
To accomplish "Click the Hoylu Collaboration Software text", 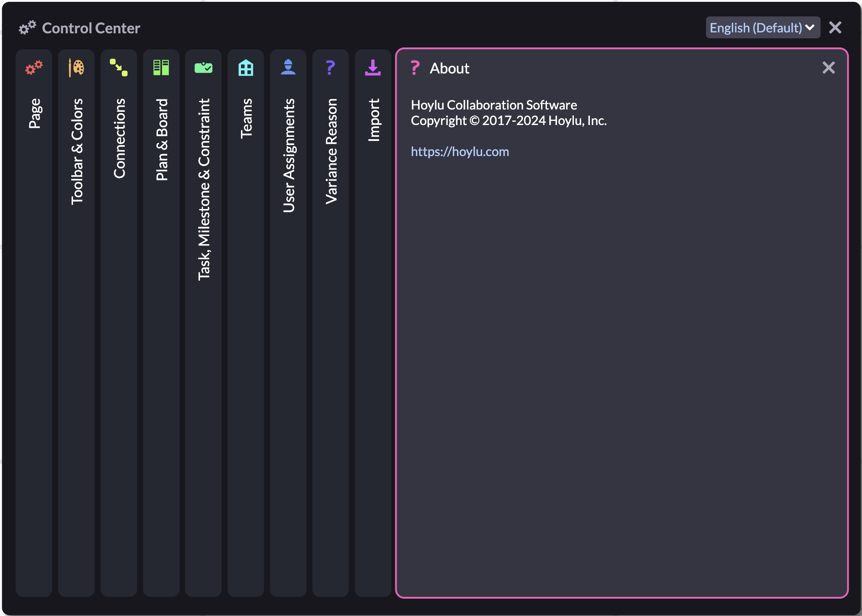I will [494, 105].
